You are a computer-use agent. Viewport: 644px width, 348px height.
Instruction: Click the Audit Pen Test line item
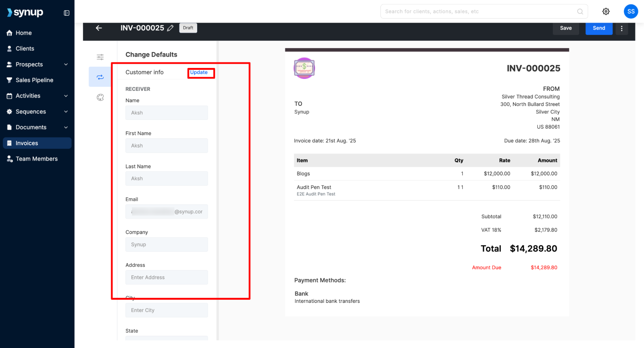427,190
